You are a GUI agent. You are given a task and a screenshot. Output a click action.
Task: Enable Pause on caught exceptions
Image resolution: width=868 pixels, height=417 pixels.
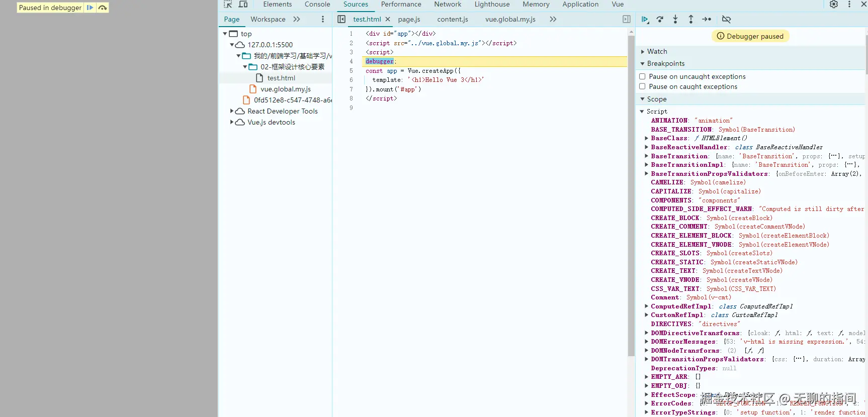point(642,86)
